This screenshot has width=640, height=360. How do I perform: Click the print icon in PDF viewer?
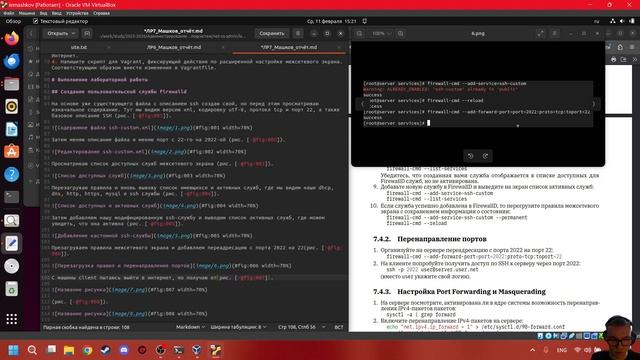(613, 60)
